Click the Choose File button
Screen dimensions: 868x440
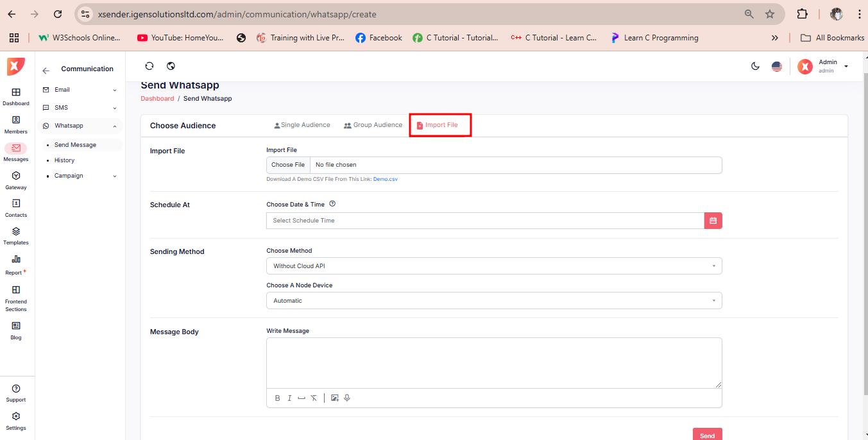click(288, 165)
